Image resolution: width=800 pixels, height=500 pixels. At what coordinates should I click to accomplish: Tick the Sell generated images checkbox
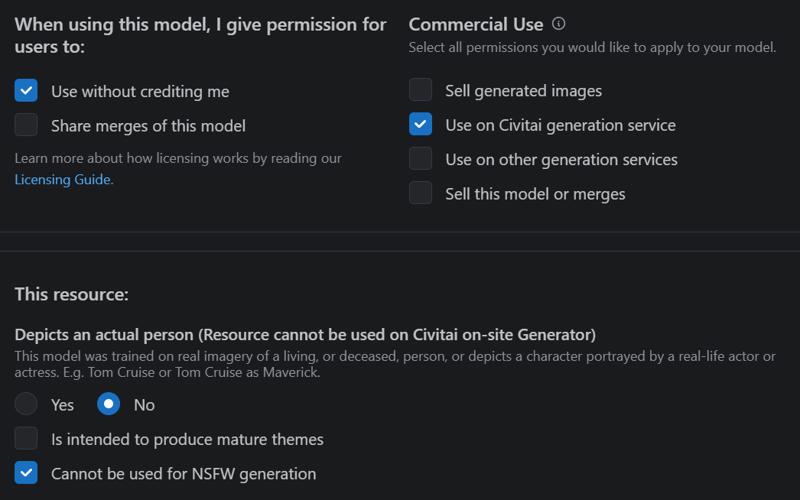point(420,90)
